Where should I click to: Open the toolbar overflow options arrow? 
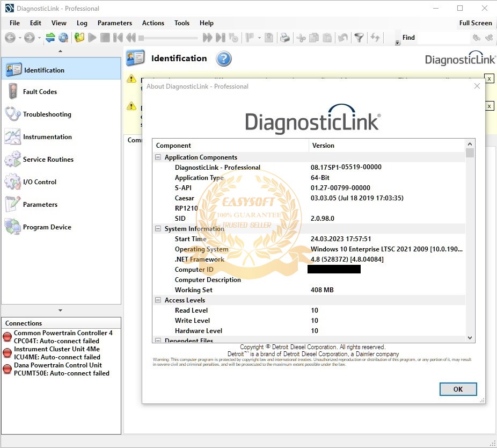click(x=398, y=42)
